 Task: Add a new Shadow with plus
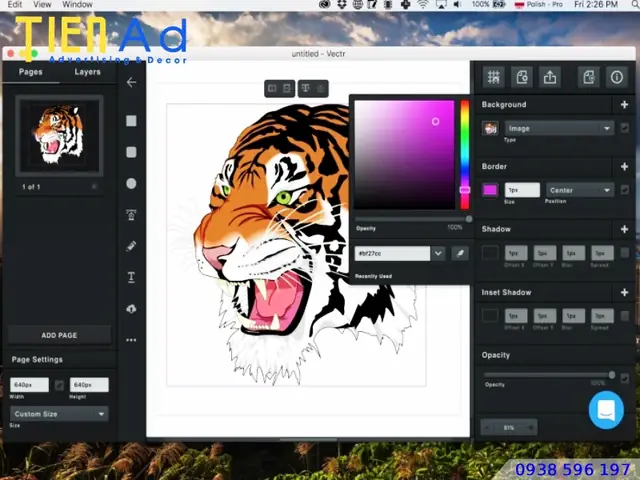pyautogui.click(x=624, y=229)
